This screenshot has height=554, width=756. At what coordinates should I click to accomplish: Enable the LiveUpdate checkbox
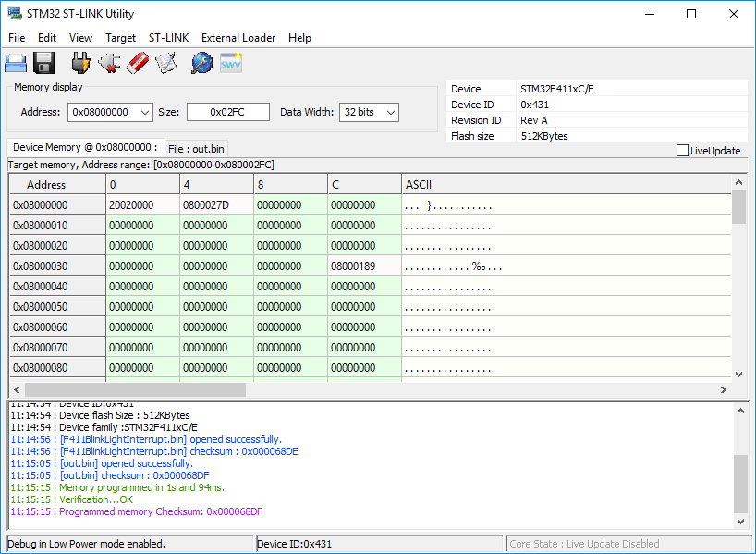click(683, 151)
